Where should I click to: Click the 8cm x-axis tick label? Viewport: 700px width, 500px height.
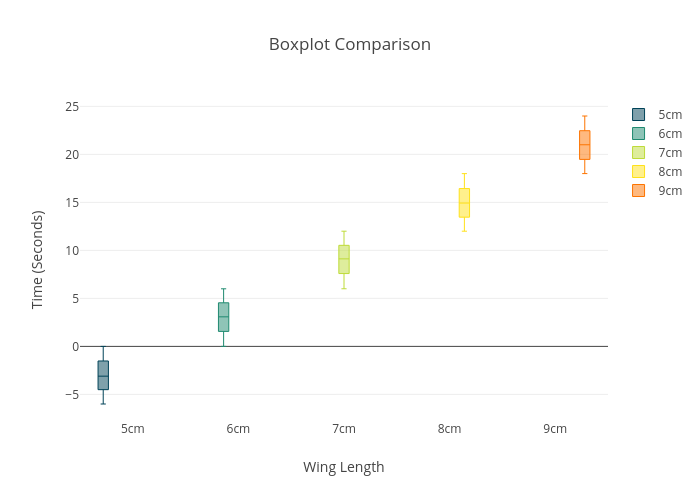[449, 429]
